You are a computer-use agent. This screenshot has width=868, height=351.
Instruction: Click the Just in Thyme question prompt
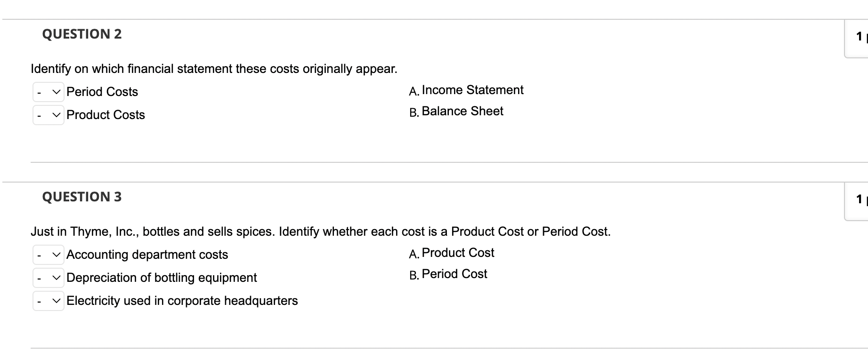pos(320,231)
